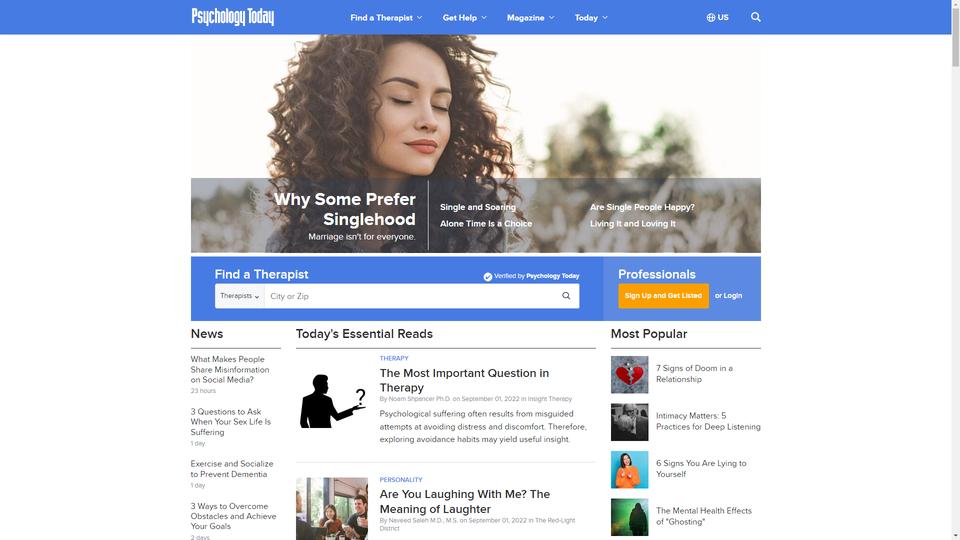Open 'Single and Soaring' link
This screenshot has width=960, height=540.
(x=478, y=207)
